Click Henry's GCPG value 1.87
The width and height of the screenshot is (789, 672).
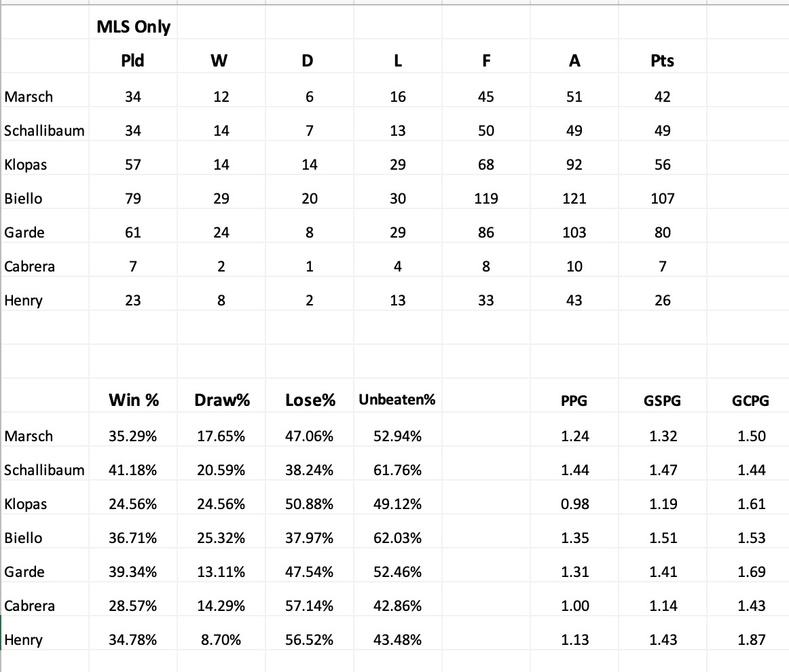click(x=751, y=639)
